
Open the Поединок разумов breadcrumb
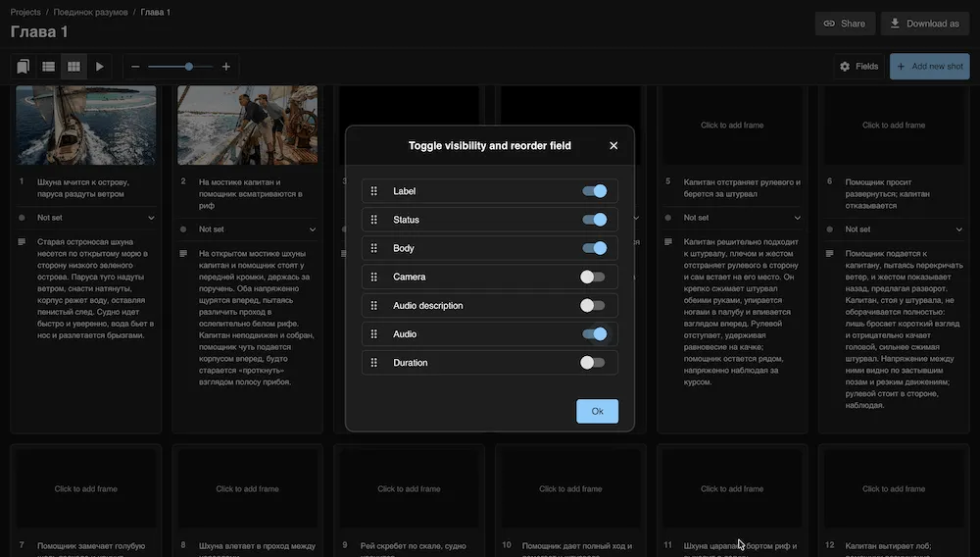pyautogui.click(x=90, y=12)
